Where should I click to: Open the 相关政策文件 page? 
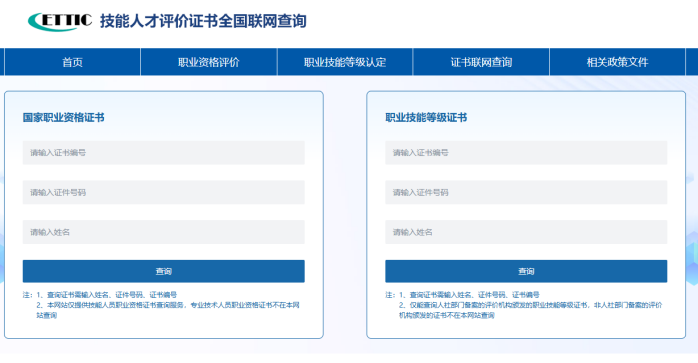(617, 62)
